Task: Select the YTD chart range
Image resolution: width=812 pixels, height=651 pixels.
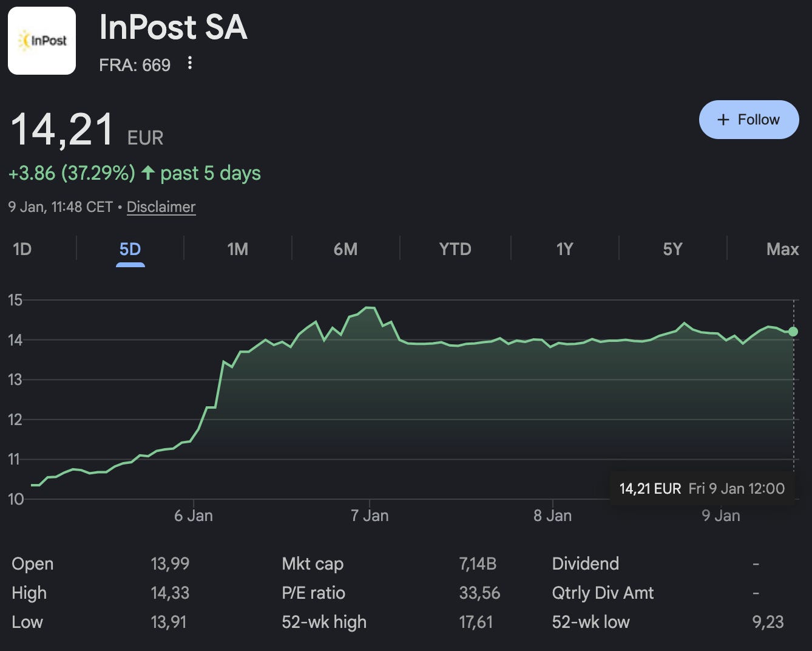Action: click(455, 249)
